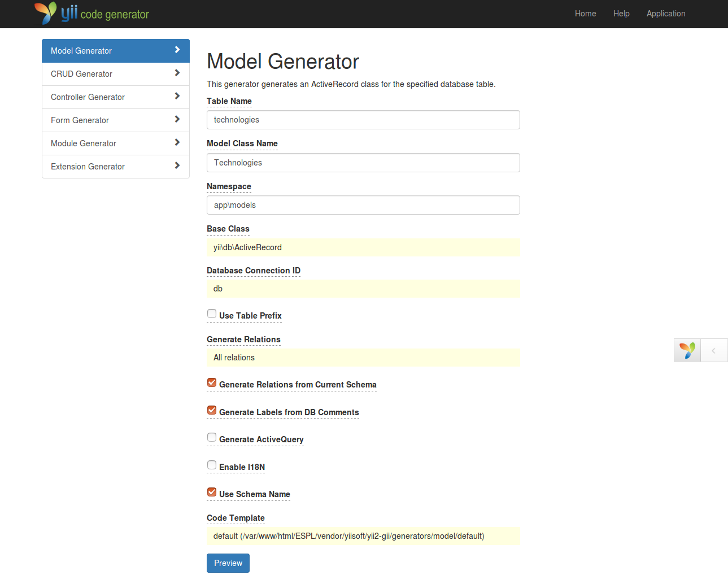
Task: Collapse the floating panel using the left chevron button
Action: (714, 350)
